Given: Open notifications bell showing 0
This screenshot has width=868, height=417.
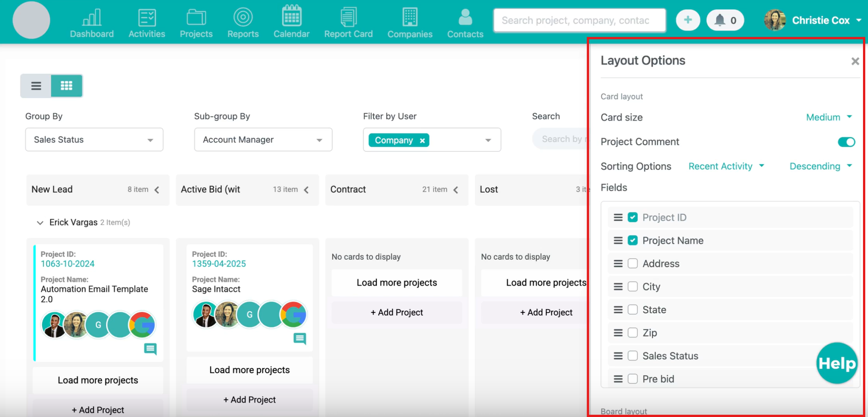Looking at the screenshot, I should coord(725,20).
